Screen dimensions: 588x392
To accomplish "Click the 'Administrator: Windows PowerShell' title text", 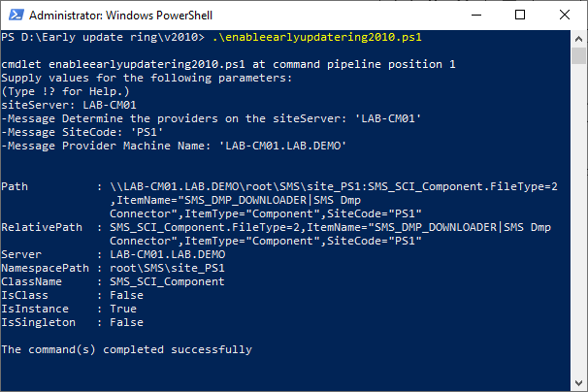I will pyautogui.click(x=111, y=15).
